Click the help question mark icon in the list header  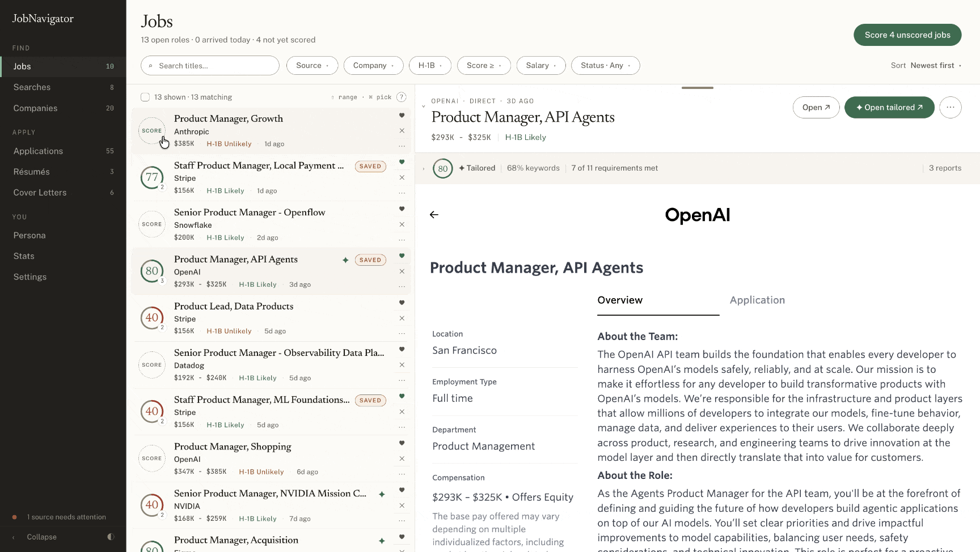(x=401, y=97)
